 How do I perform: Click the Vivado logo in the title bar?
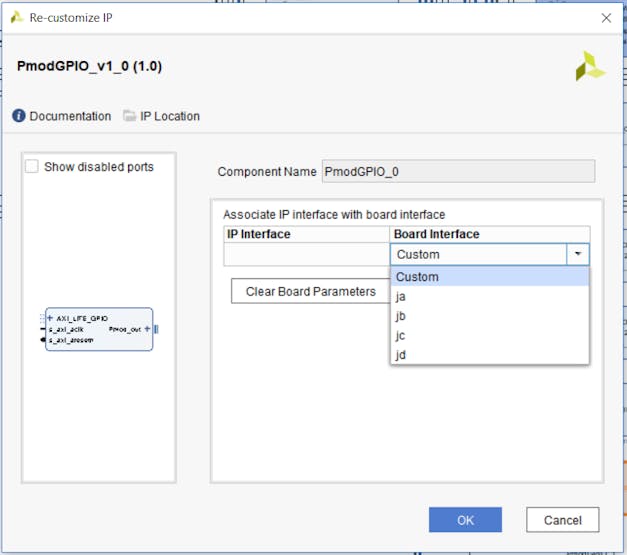[17, 17]
